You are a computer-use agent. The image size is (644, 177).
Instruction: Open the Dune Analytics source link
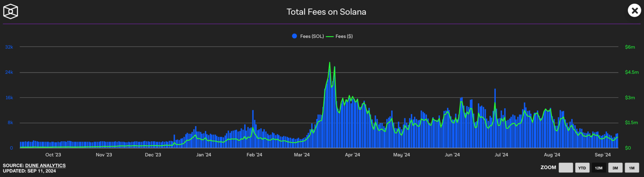[x=45, y=166]
